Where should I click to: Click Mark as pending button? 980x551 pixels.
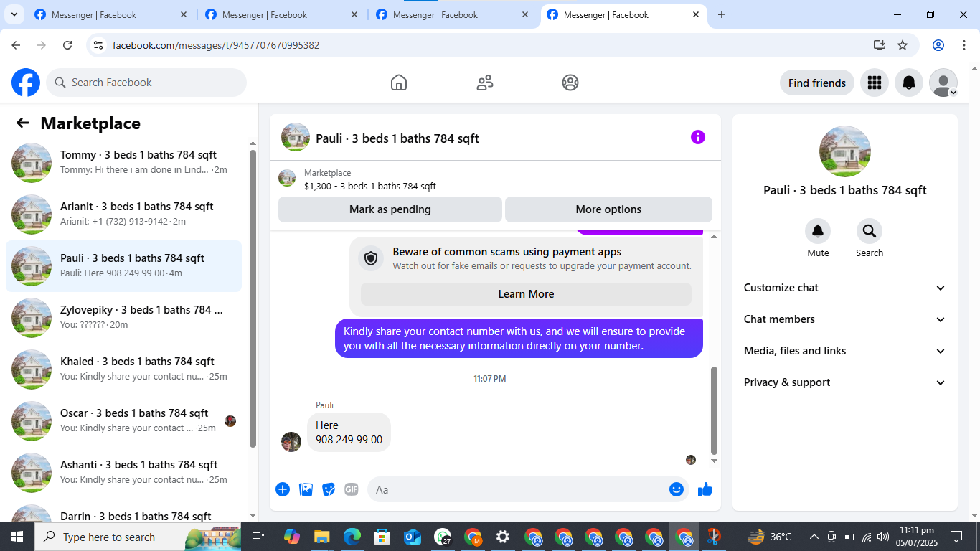(x=390, y=209)
